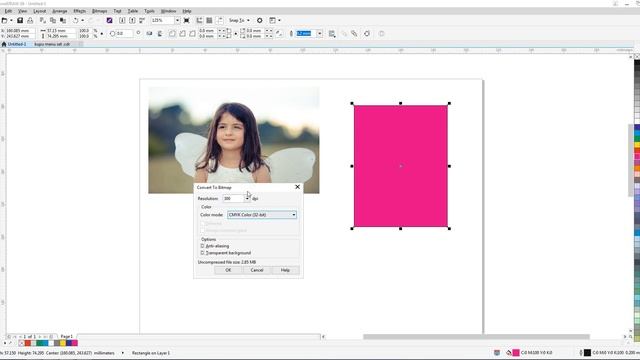This screenshot has height=360, width=640.
Task: Open the Tools menu
Action: tap(149, 11)
